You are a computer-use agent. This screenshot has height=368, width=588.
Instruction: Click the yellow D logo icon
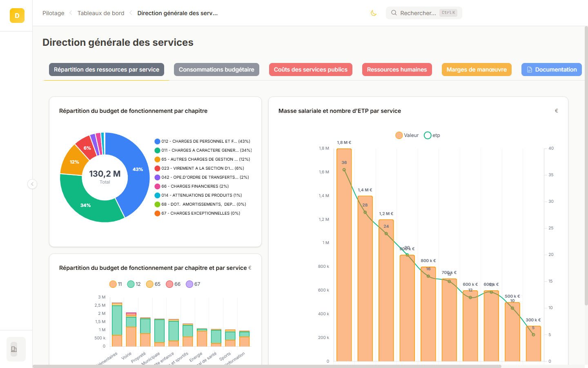17,16
